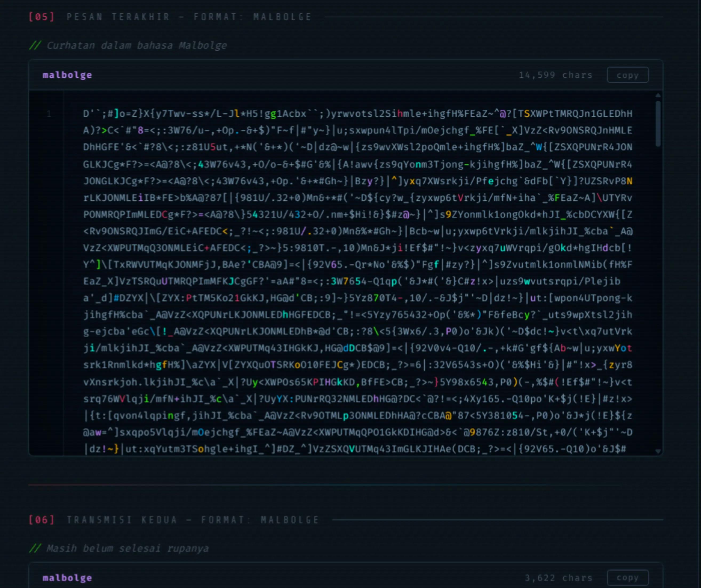The width and height of the screenshot is (701, 588).
Task: Click code line starting with vXnsrkjoh.lkjihJI
Action: 358,382
